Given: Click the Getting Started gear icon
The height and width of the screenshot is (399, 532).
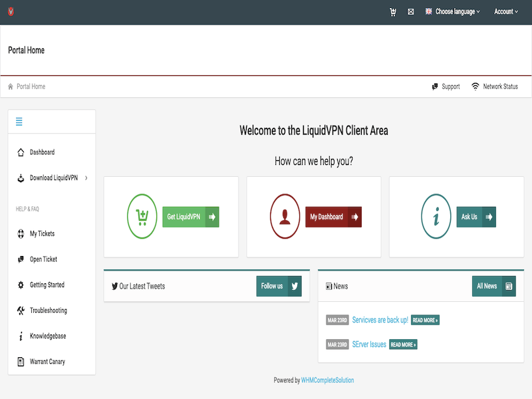Looking at the screenshot, I should [x=21, y=285].
